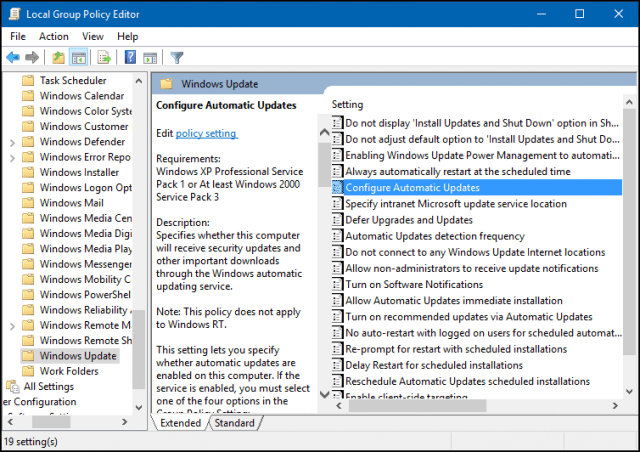Viewport: 640px width, 452px height.
Task: Select All Settings in the tree
Action: (49, 386)
